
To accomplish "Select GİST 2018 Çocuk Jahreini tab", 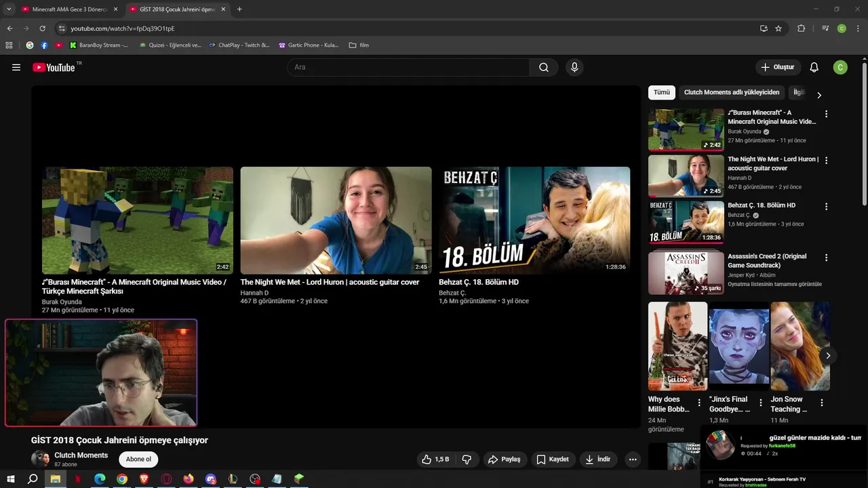I will 176,9.
